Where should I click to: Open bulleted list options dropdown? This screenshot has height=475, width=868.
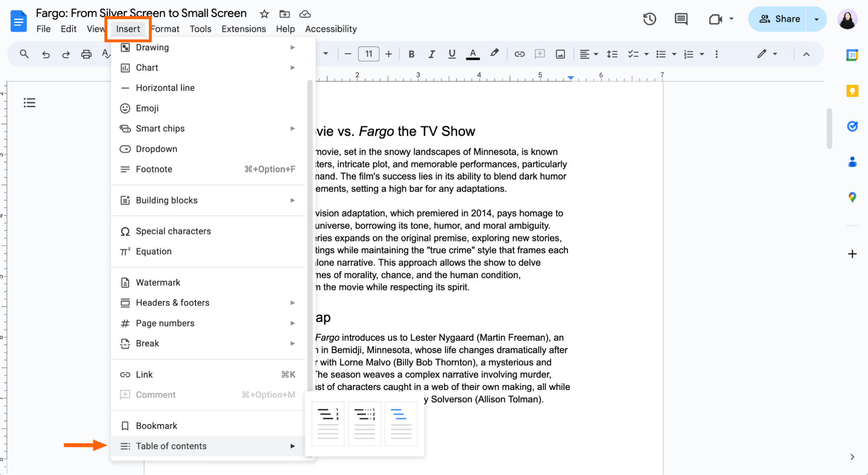point(674,54)
